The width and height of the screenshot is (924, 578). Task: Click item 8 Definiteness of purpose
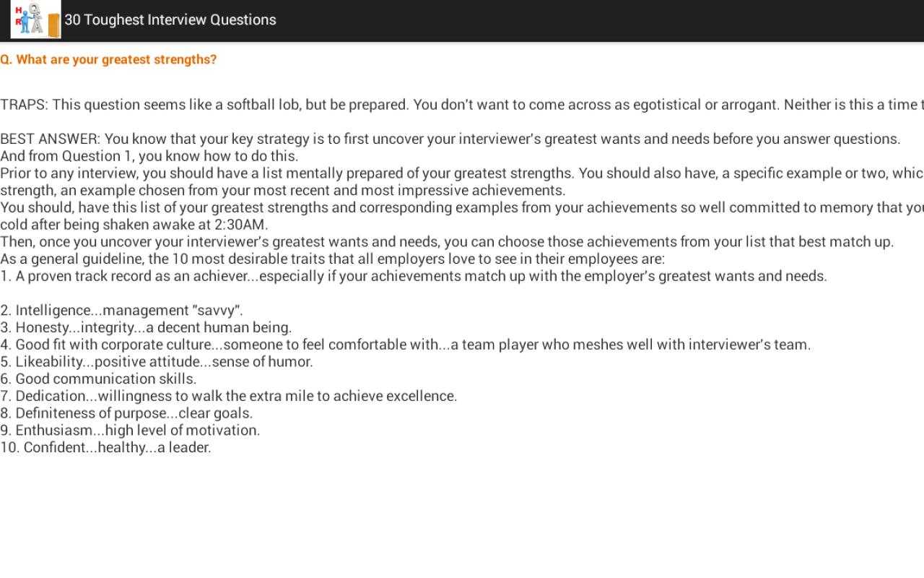click(126, 413)
